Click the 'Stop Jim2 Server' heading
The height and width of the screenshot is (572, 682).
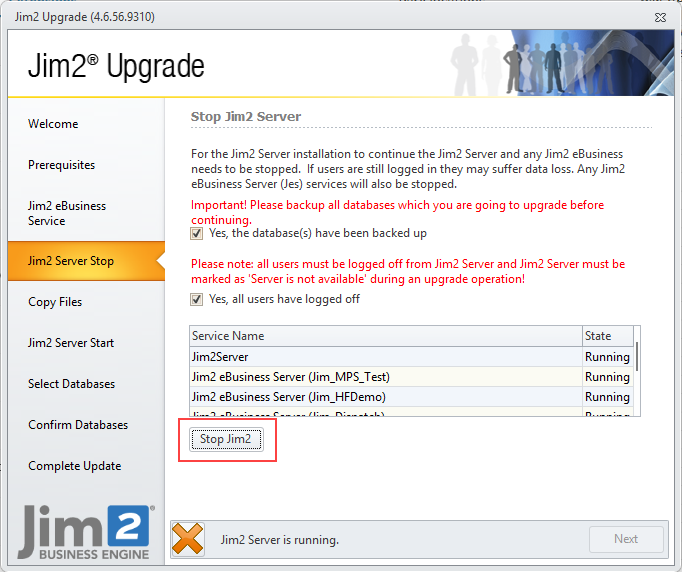[x=246, y=117]
